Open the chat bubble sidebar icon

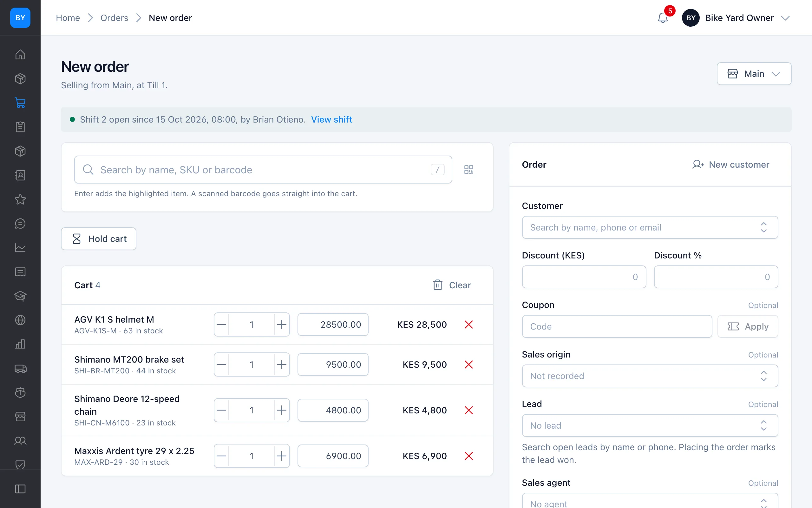[20, 224]
